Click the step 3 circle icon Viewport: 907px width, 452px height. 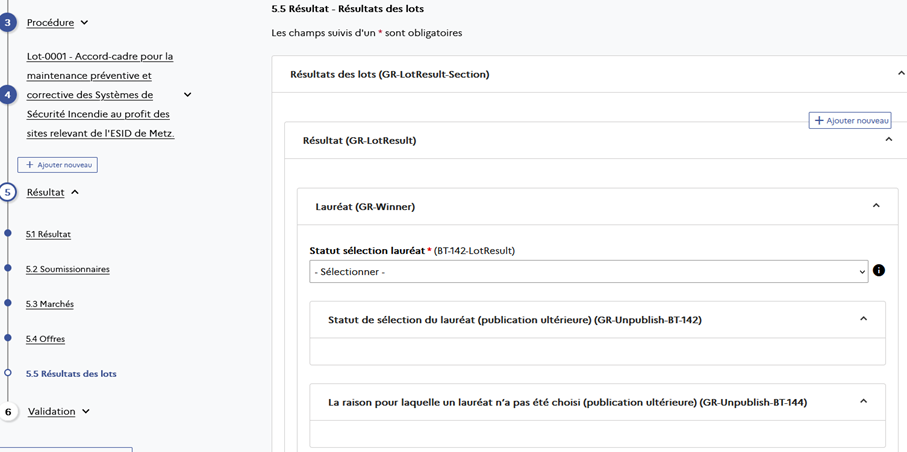coord(7,23)
